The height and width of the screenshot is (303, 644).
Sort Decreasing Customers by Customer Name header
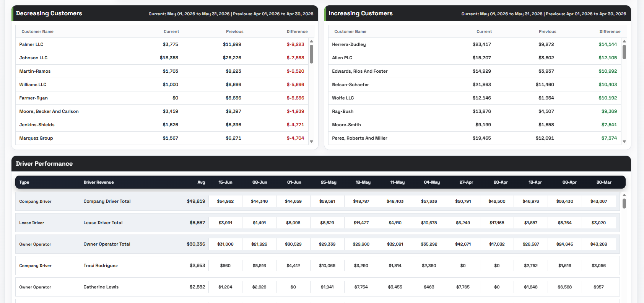click(x=37, y=32)
